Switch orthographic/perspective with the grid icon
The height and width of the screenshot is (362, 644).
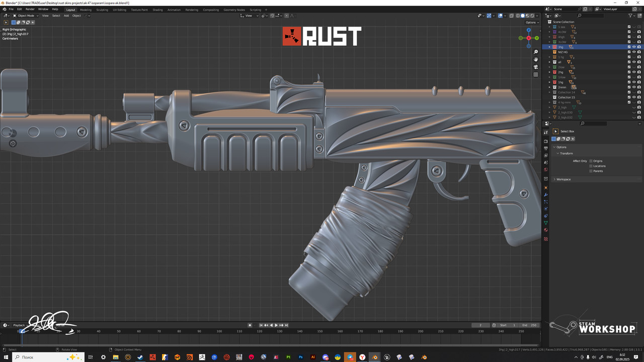(536, 74)
